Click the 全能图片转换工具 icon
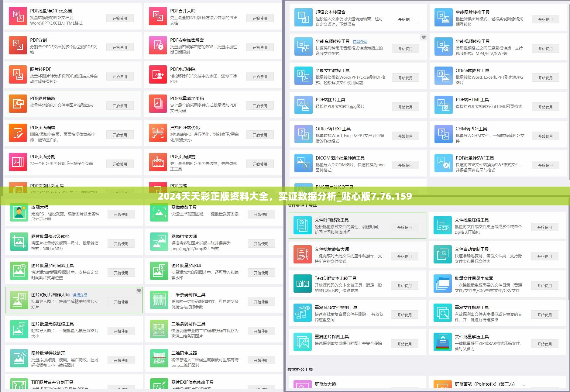570x392 pixels. (444, 17)
